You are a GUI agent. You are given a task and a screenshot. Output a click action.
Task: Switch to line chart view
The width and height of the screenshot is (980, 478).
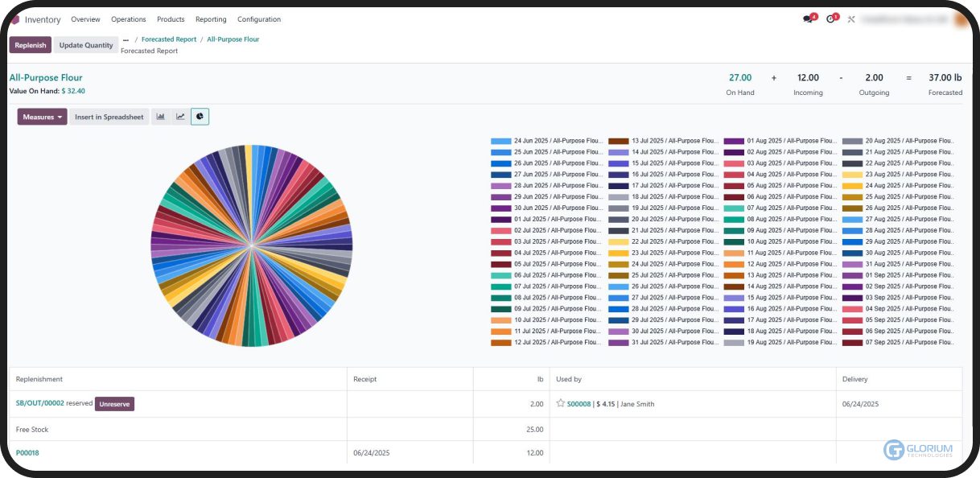point(180,117)
